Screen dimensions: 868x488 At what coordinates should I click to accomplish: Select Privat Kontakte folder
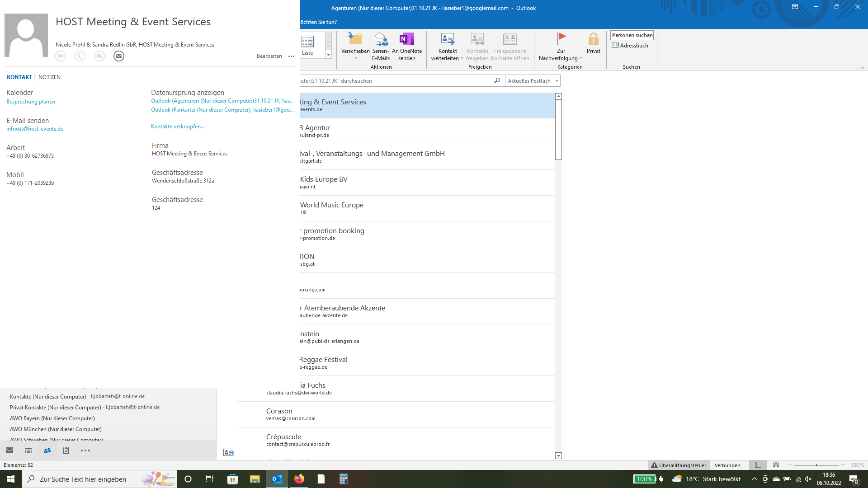pyautogui.click(x=85, y=408)
